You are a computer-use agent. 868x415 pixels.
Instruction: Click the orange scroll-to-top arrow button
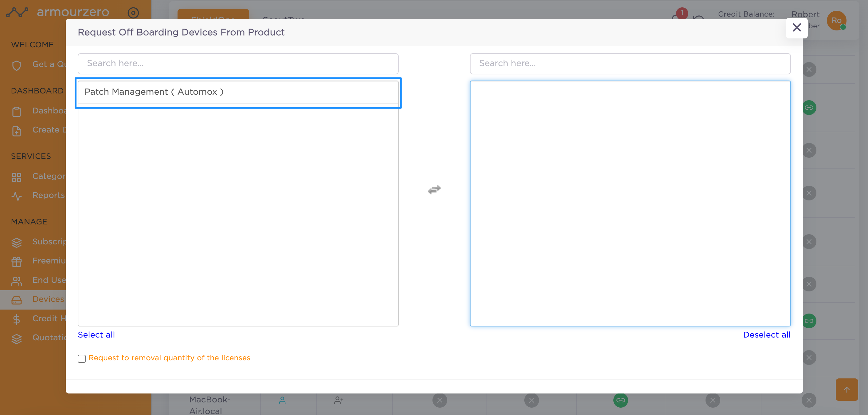pyautogui.click(x=846, y=389)
